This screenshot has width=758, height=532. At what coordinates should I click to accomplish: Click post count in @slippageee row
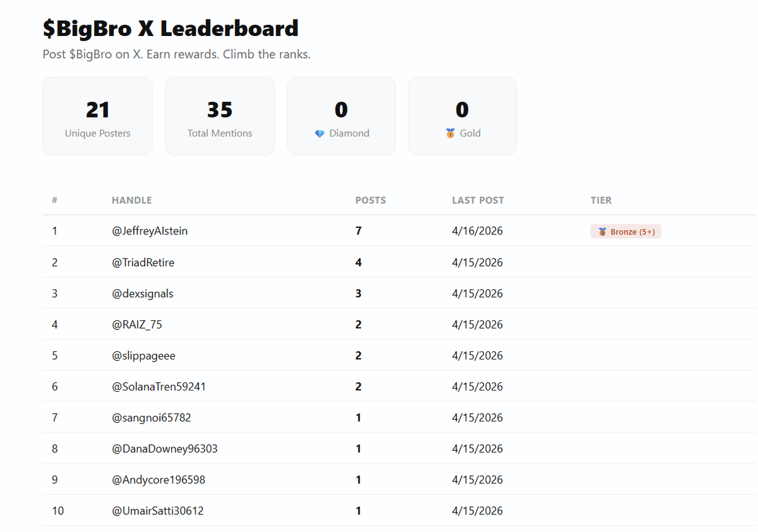358,355
